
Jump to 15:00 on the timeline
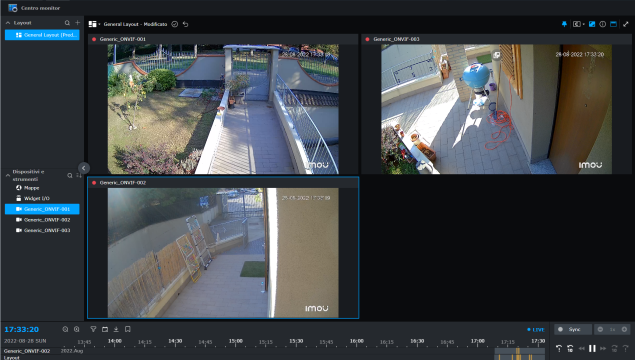point(236,341)
